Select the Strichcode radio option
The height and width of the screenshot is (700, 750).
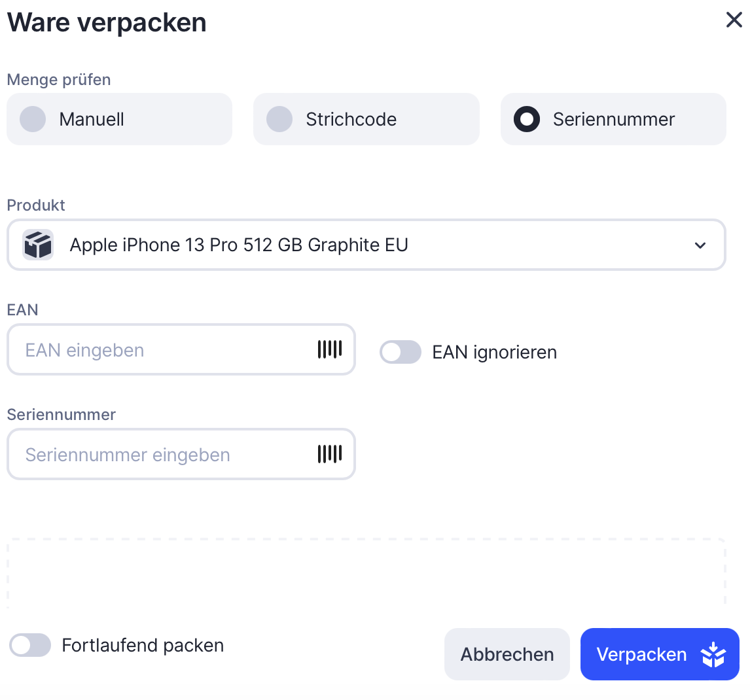(x=279, y=119)
